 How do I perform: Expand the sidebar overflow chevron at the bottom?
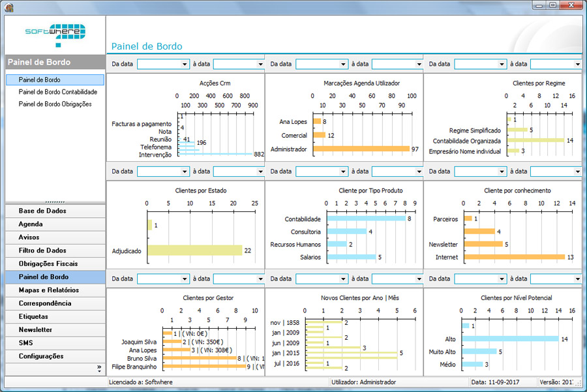pyautogui.click(x=99, y=369)
